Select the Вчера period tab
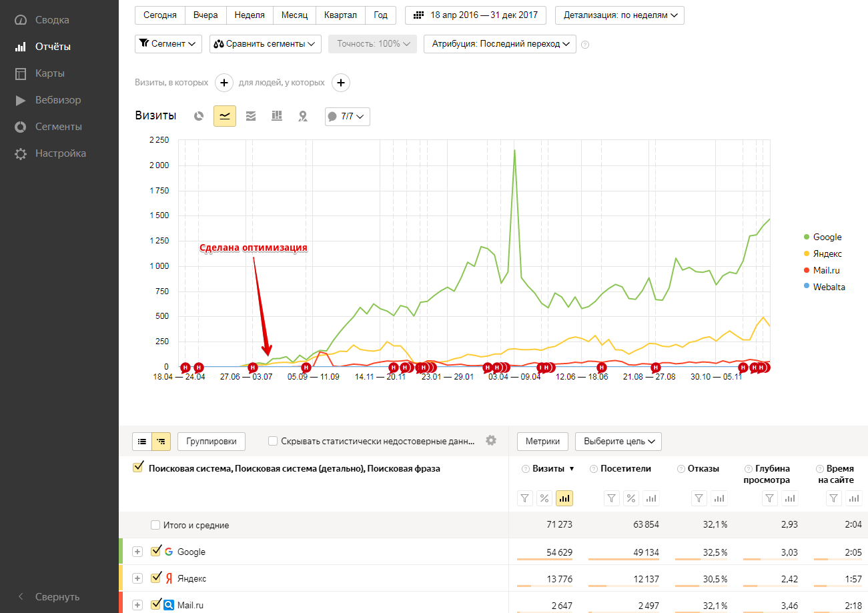This screenshot has width=868, height=613. [206, 15]
